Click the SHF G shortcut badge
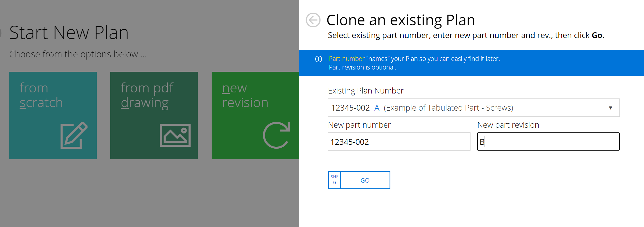Image resolution: width=644 pixels, height=227 pixels. coord(335,180)
